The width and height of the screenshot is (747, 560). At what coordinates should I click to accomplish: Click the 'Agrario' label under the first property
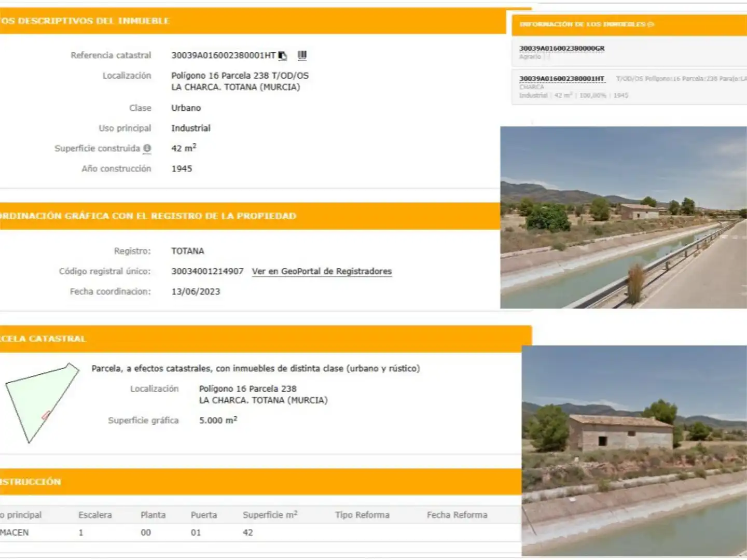point(530,57)
